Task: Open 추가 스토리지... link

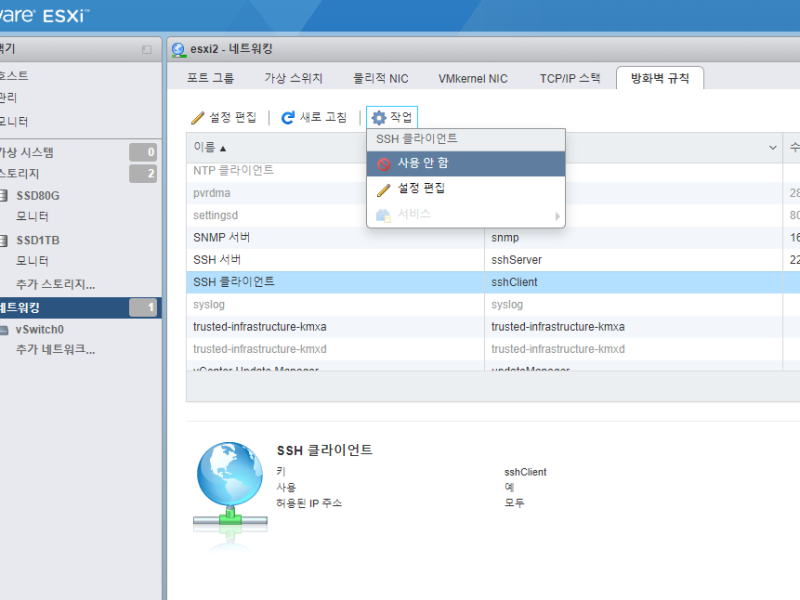Action: point(55,284)
